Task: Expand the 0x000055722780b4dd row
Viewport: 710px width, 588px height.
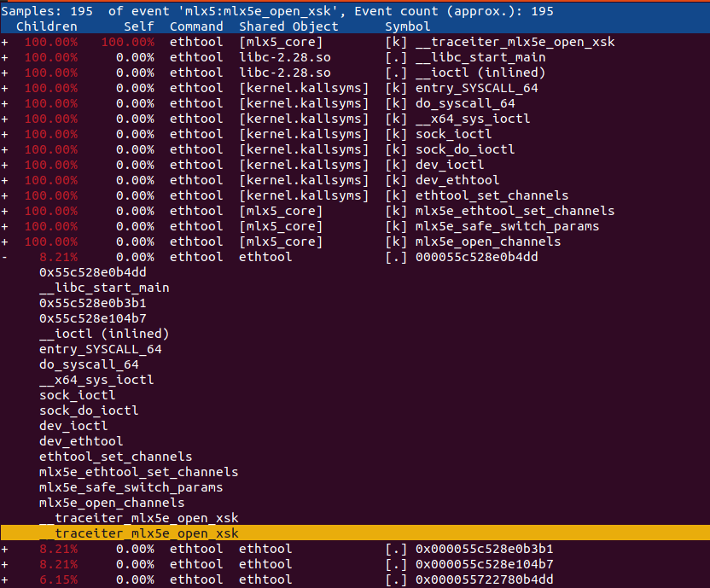Action: (x=4, y=579)
